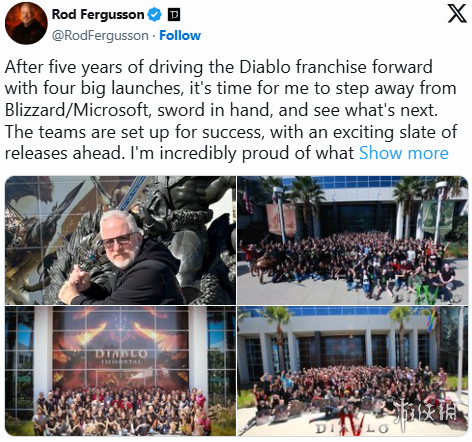The width and height of the screenshot is (472, 442).
Task: Open the @RodFergusson handle link
Action: tap(100, 35)
